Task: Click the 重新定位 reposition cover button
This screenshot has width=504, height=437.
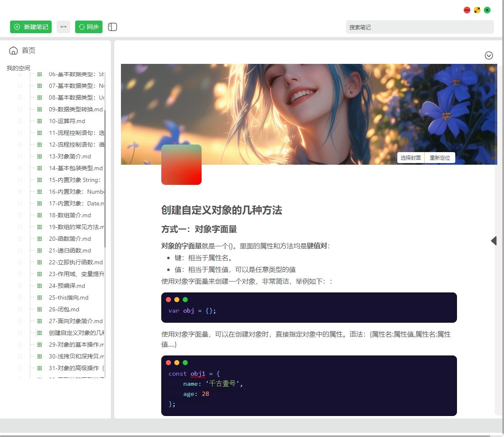Action: (440, 158)
